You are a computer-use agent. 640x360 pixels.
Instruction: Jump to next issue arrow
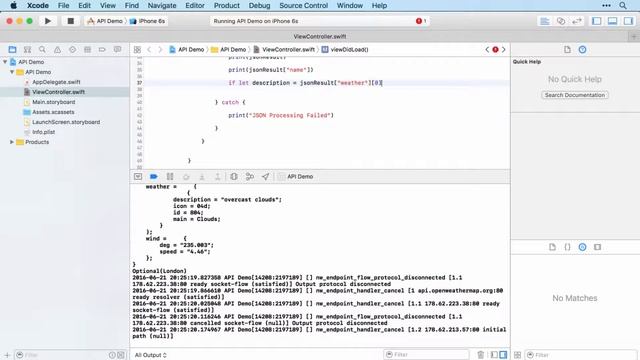(x=503, y=49)
